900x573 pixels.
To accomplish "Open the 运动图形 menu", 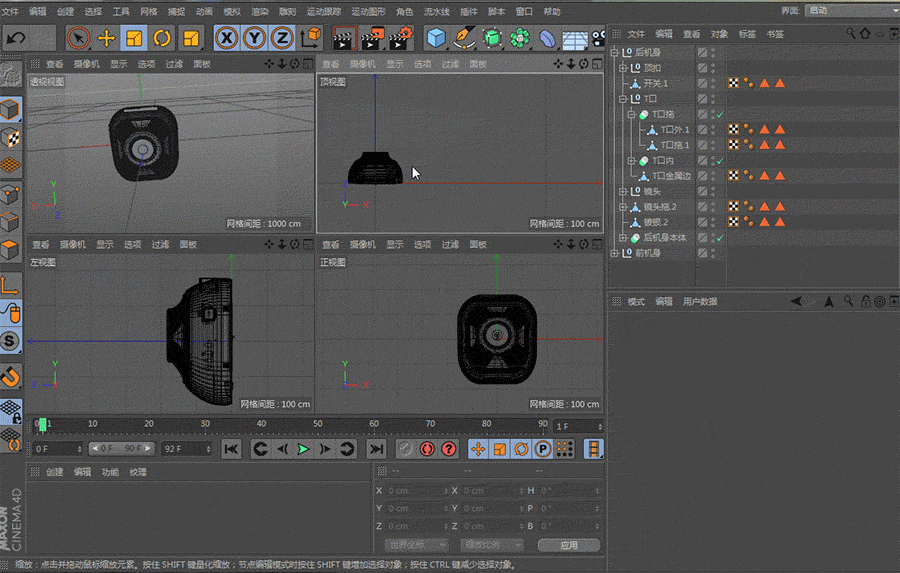I will pos(368,11).
